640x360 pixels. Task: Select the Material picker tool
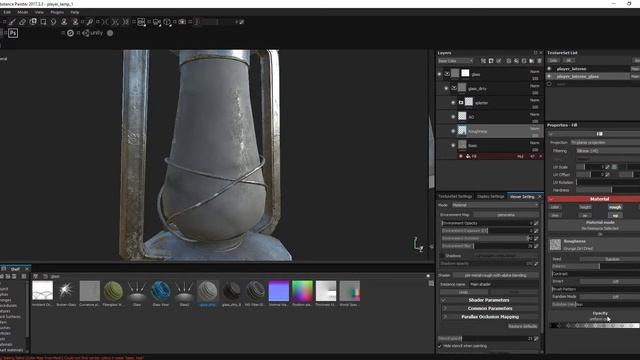pos(89,22)
